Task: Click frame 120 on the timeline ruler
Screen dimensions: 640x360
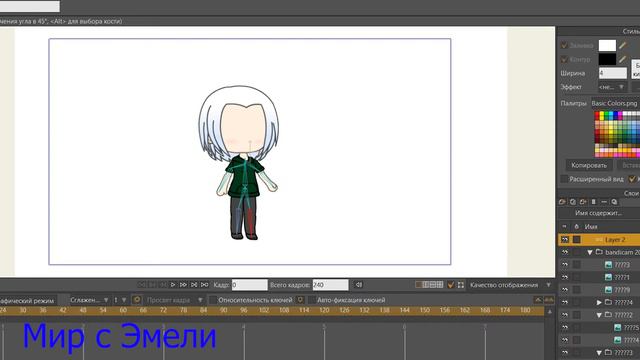Action: (324, 310)
